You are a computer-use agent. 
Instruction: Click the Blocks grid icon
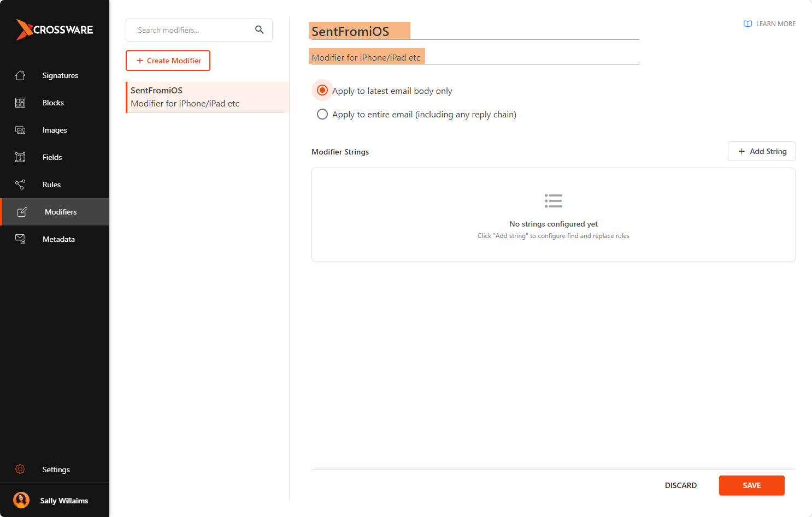click(x=20, y=103)
